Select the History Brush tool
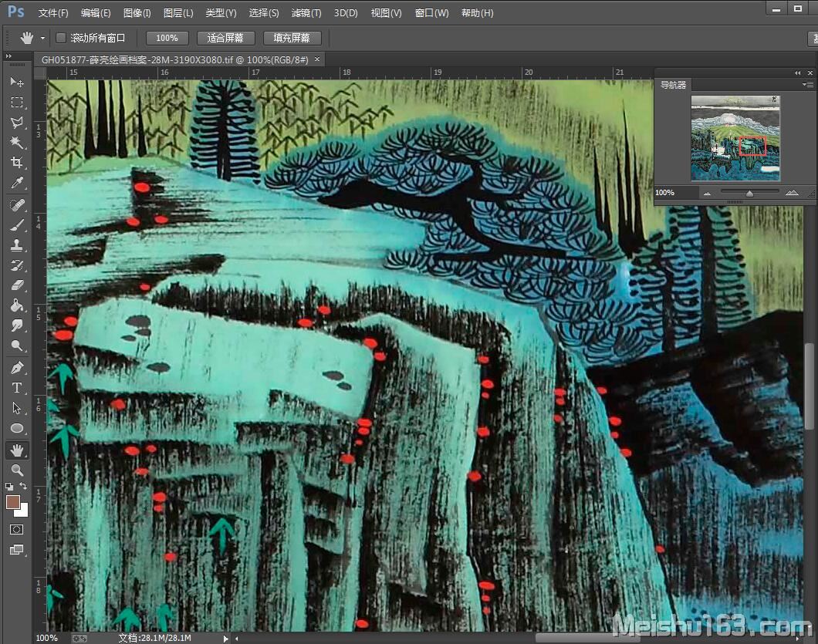The image size is (818, 644). tap(17, 265)
